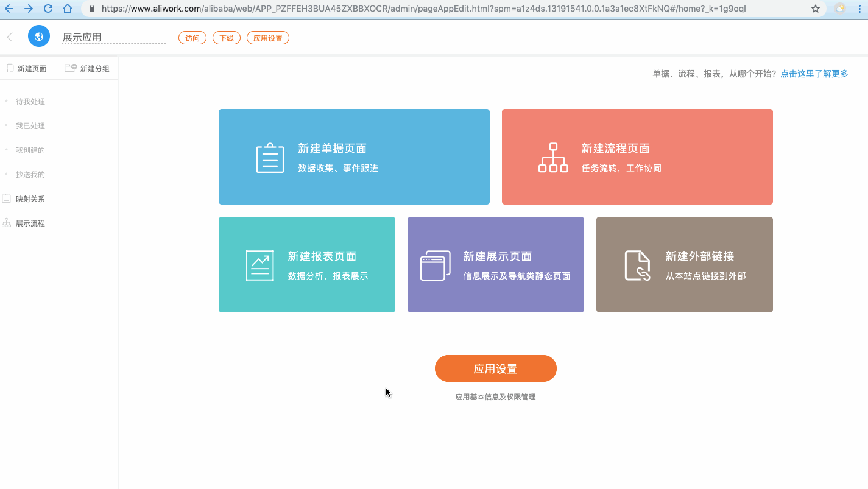Screen dimensions: 868x489
Task: Click the 新建报表页面 title text
Action: (x=322, y=256)
